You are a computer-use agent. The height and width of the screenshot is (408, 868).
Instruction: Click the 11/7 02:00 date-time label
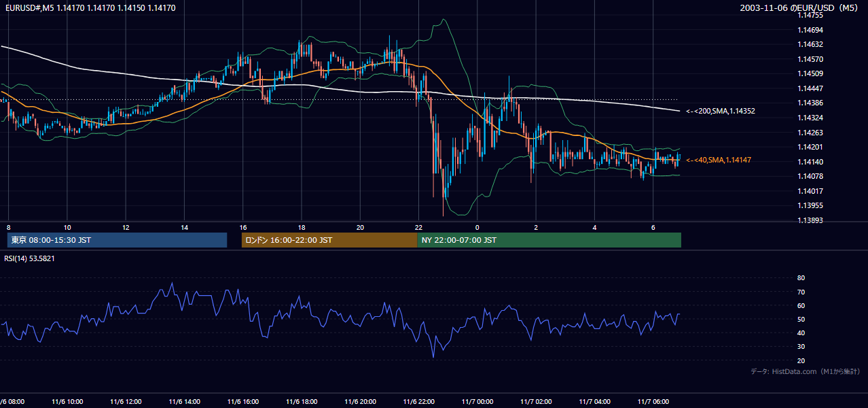click(x=536, y=402)
